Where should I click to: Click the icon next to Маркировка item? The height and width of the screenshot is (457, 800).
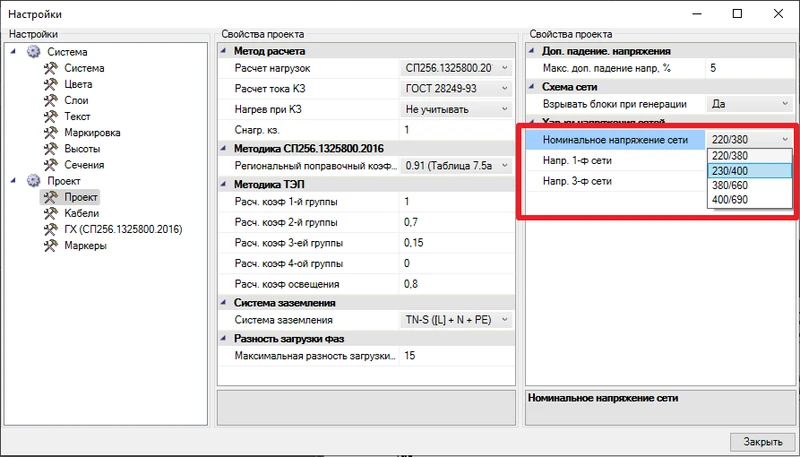(x=51, y=132)
